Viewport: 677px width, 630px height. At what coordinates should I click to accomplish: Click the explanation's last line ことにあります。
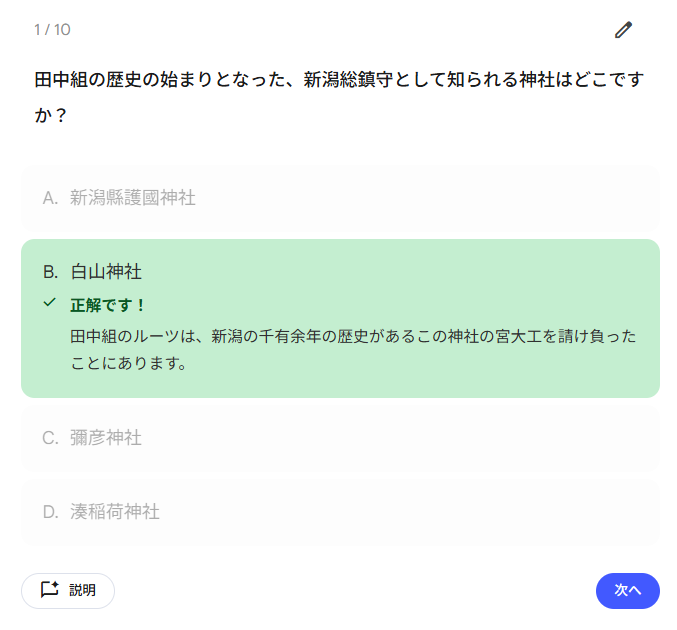pos(129,363)
